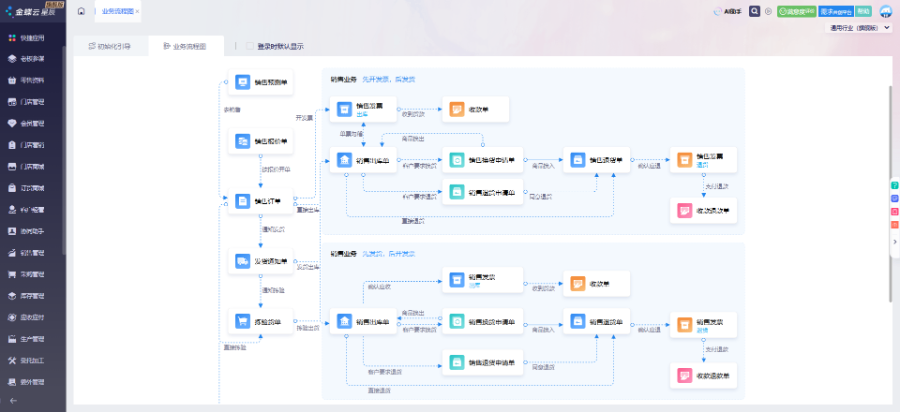Select the 业务流程图 sub-tab
900x412 pixels.
click(184, 46)
